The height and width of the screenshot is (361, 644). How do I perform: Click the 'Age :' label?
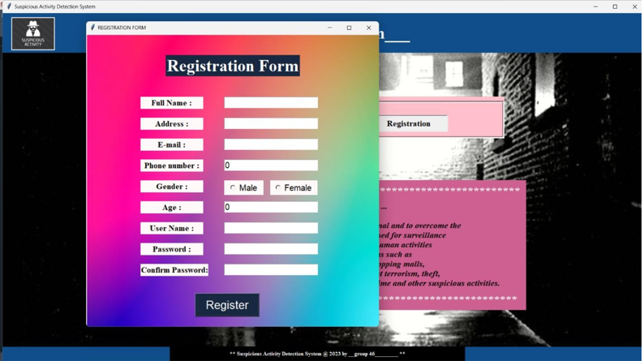click(x=172, y=208)
